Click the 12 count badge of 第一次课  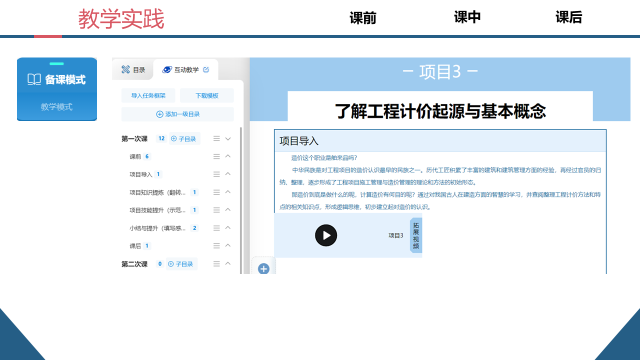click(x=161, y=139)
